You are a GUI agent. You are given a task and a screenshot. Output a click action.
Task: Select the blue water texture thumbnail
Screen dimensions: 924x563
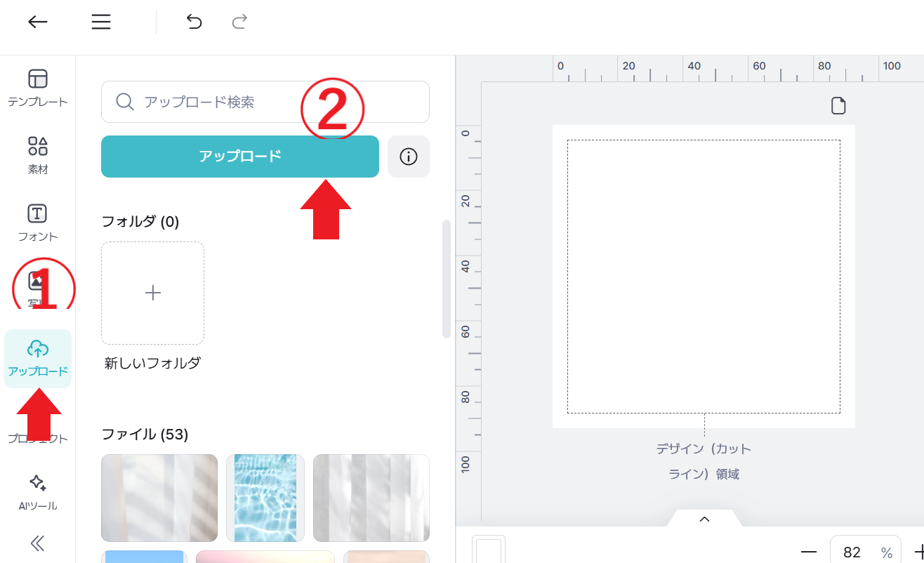pyautogui.click(x=265, y=498)
